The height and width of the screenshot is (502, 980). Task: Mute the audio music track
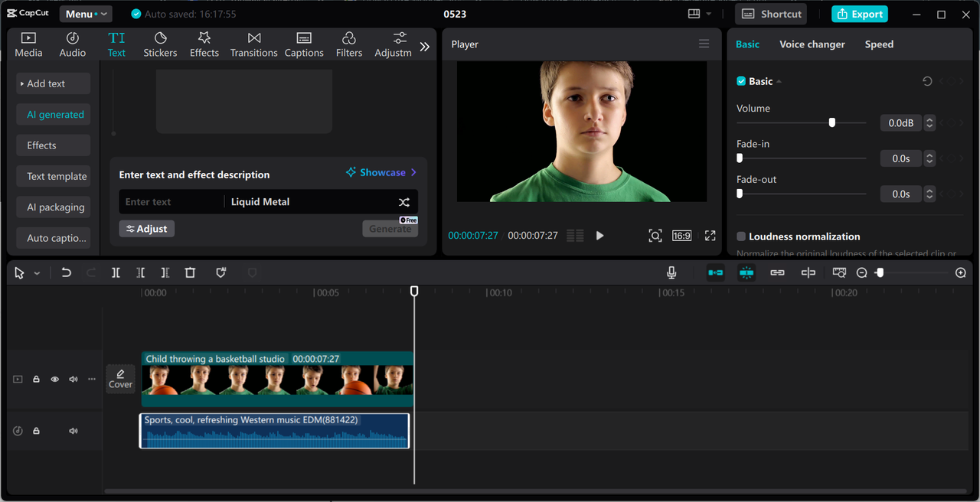(x=73, y=431)
